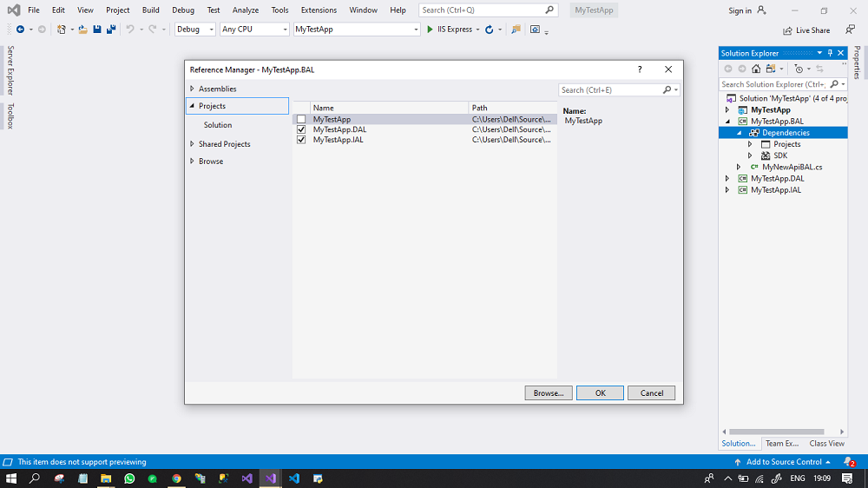Click search magnifier in Reference Manager
This screenshot has height=488, width=868.
click(667, 89)
